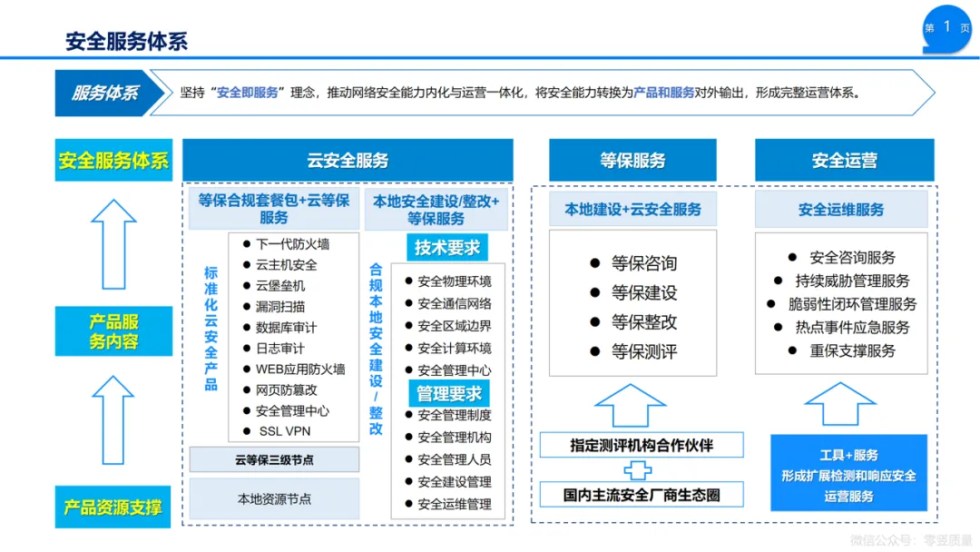The height and width of the screenshot is (552, 980).
Task: Select the 云等保三级节点 box
Action: click(274, 459)
